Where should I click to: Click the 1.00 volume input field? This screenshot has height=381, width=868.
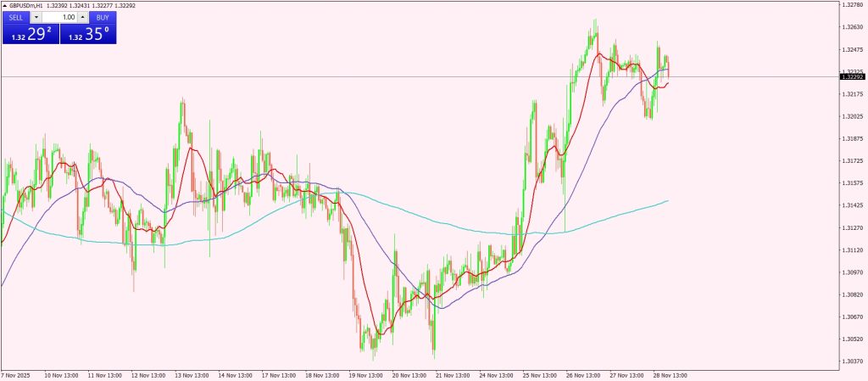[x=60, y=17]
